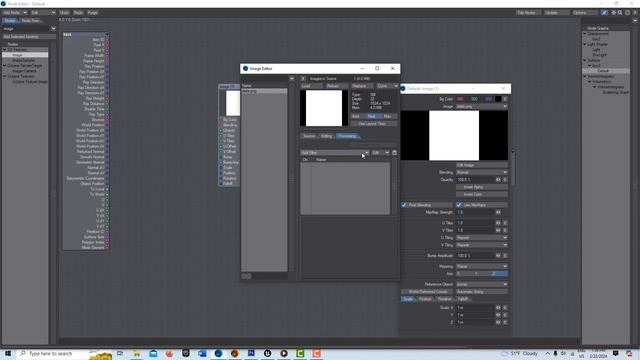Click Bump Amplitude envelope E icon

[x=505, y=256]
